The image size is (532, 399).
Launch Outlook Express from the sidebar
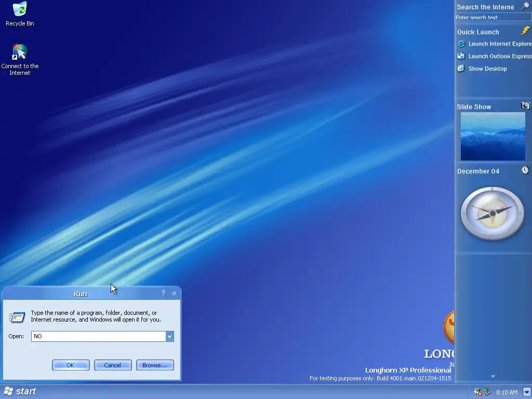point(500,56)
